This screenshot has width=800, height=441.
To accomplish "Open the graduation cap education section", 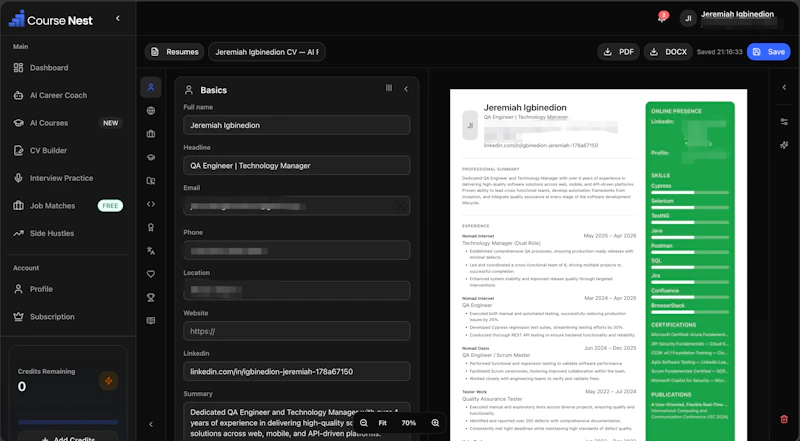I will coord(151,157).
